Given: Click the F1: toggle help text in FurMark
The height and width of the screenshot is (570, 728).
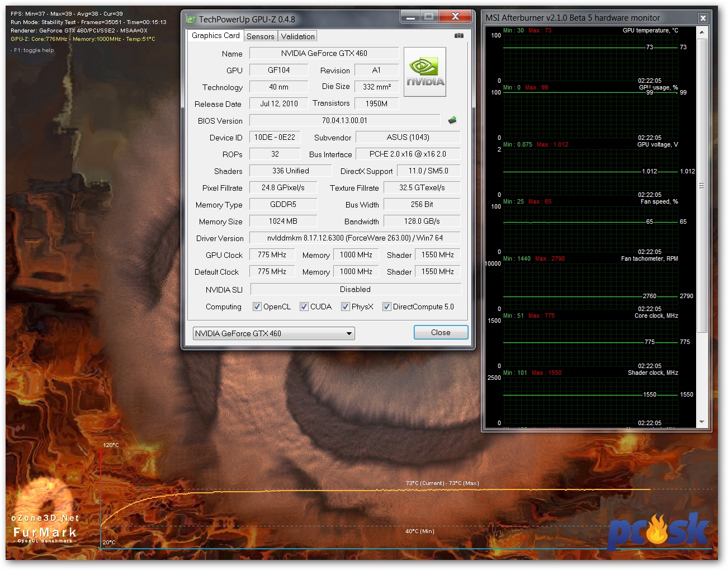Looking at the screenshot, I should pyautogui.click(x=34, y=50).
